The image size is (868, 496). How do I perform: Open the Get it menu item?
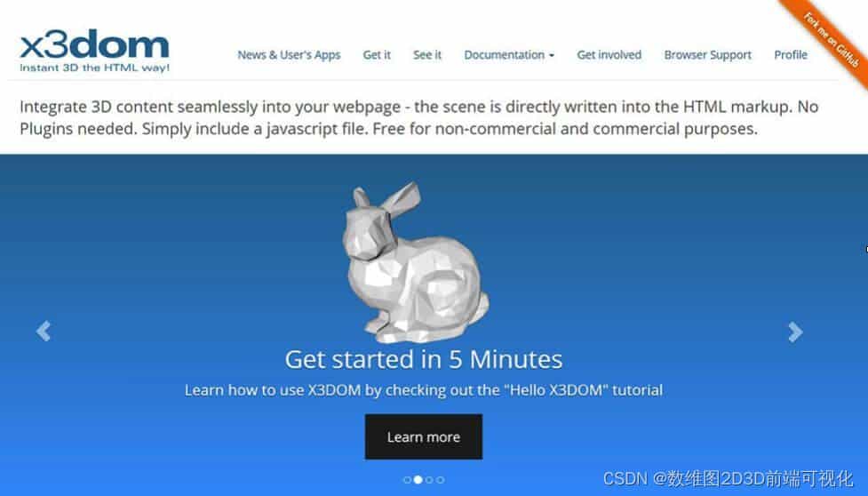[377, 55]
